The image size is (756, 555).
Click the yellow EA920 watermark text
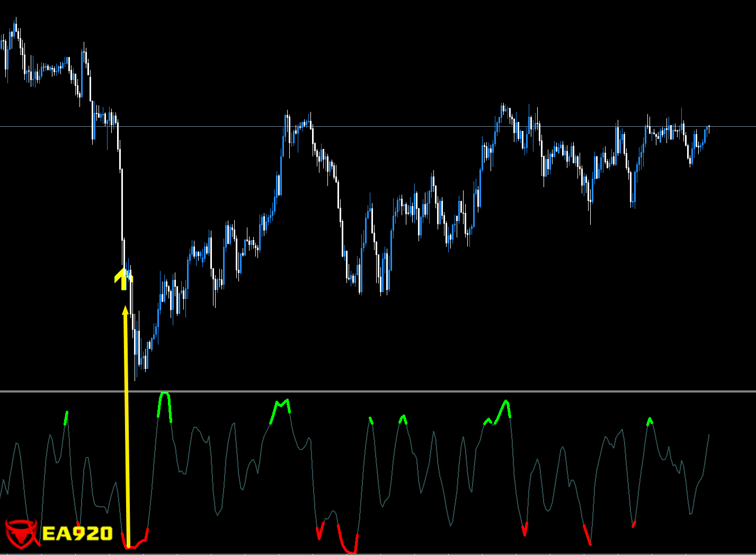(x=77, y=533)
